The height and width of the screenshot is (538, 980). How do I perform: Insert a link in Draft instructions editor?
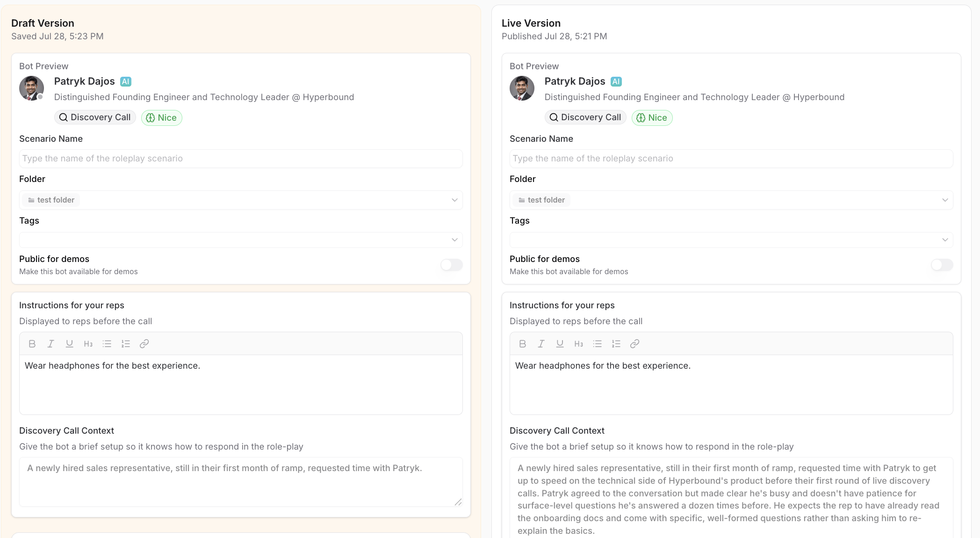[144, 344]
